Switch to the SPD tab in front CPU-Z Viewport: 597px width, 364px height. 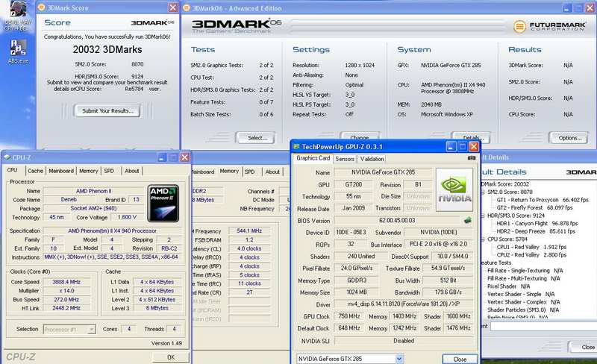[x=109, y=171]
